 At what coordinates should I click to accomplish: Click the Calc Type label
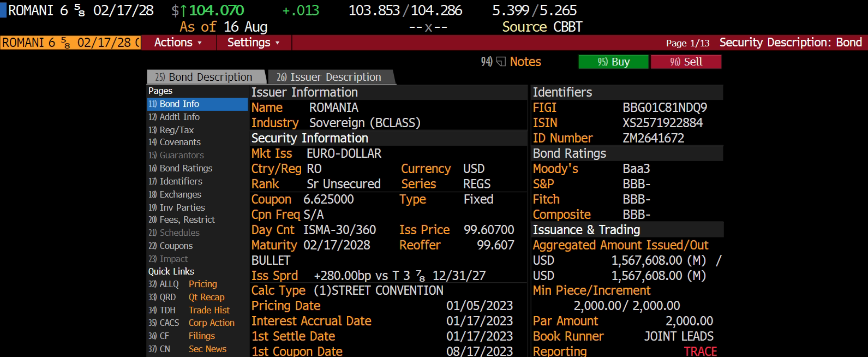278,290
